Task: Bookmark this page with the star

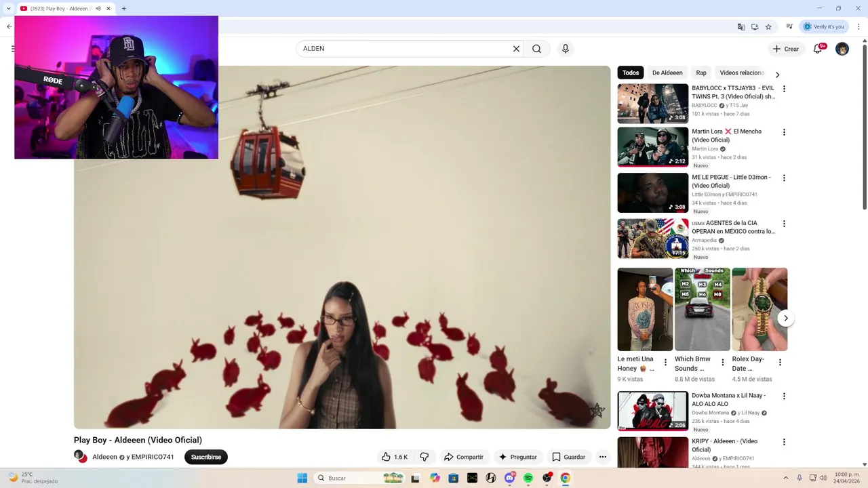Action: [768, 26]
